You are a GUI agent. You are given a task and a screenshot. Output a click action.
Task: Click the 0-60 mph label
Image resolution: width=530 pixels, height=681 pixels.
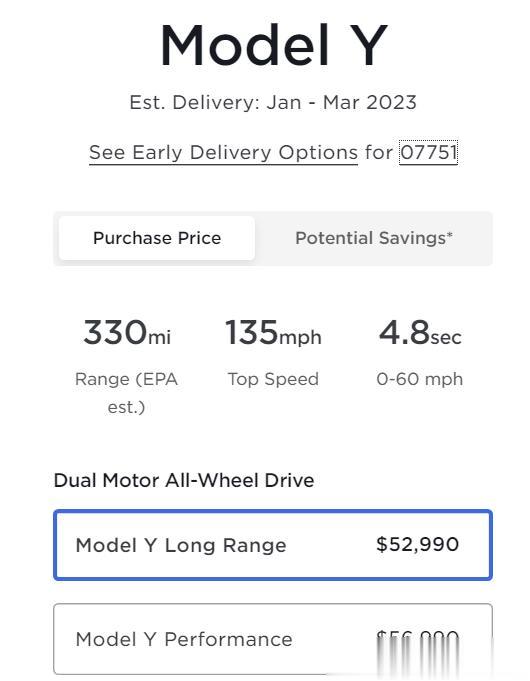tap(420, 379)
